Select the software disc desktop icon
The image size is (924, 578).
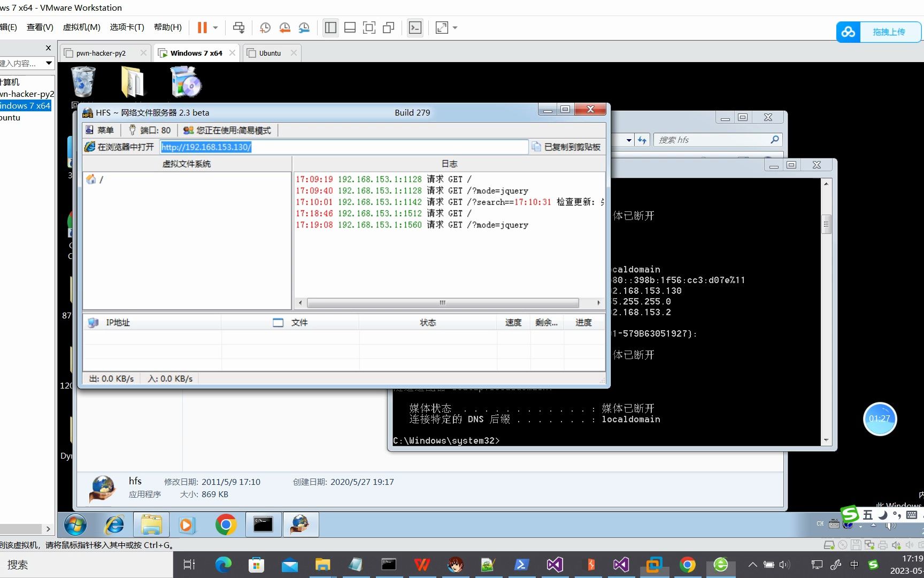point(185,82)
